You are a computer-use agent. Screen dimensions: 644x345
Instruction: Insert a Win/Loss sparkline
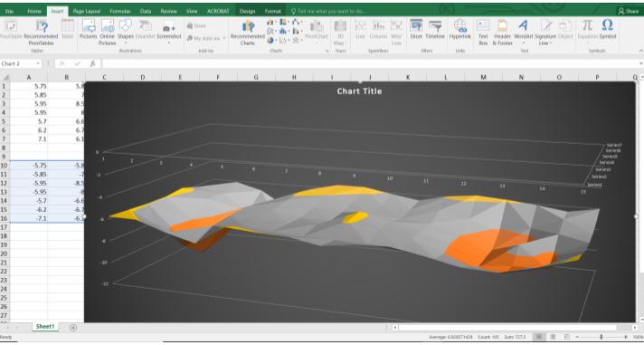pos(396,32)
